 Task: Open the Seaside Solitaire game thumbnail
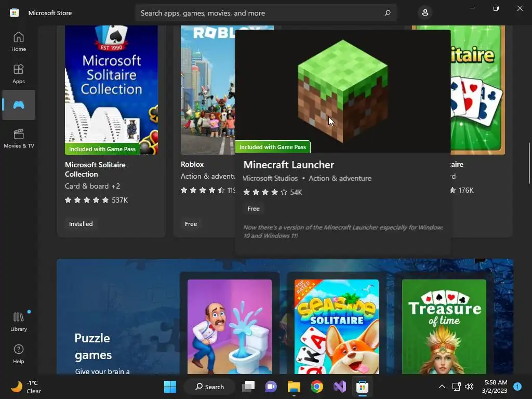coord(337,326)
